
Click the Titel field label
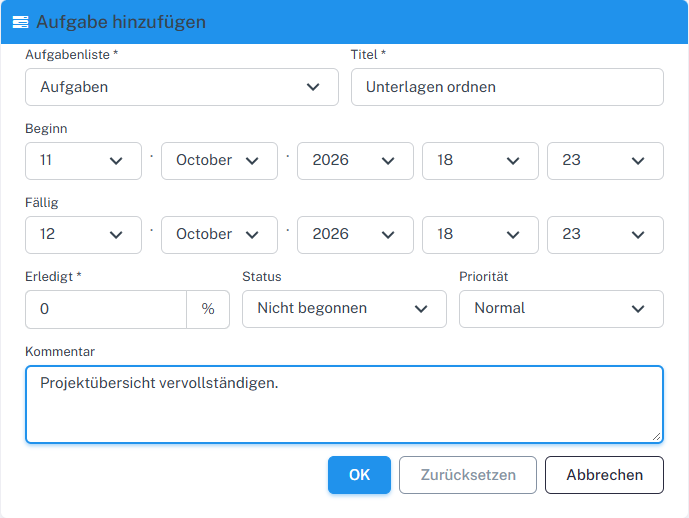pos(368,54)
